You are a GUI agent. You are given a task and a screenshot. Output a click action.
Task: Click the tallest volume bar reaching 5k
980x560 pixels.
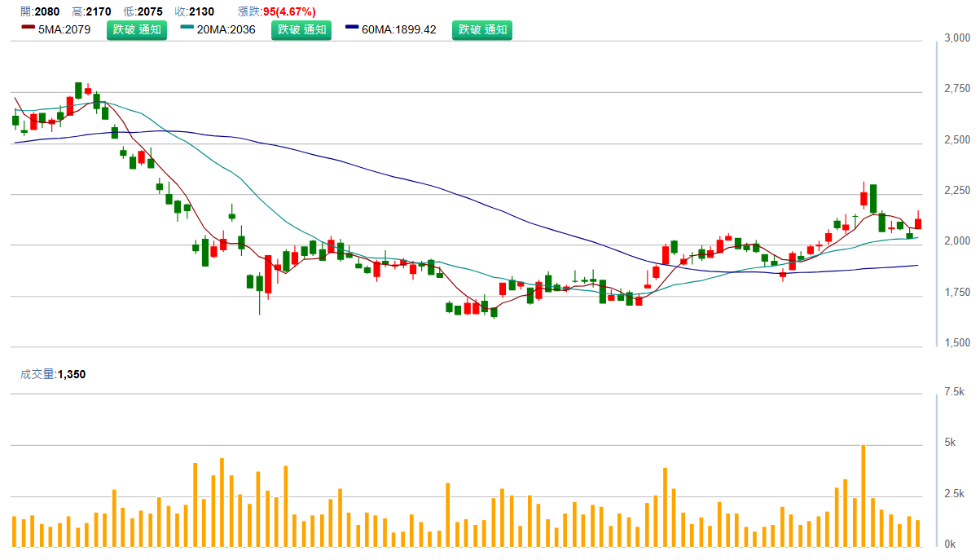pos(864,496)
